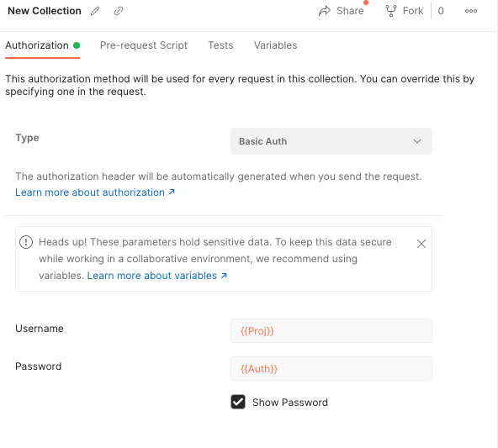Click the pencil icon to rename New Collection
The height and width of the screenshot is (448, 498).
coord(95,11)
